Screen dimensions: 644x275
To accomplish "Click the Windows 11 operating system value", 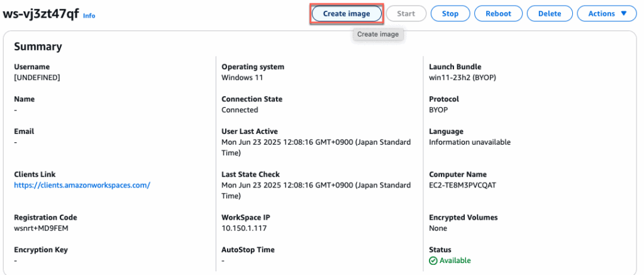I will (242, 77).
